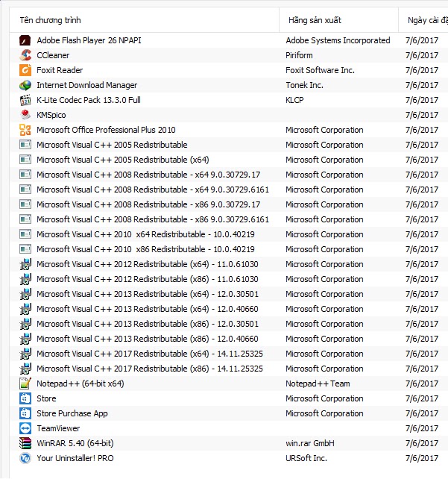
Task: Select the Your Uninstaller! PRO icon
Action: pos(25,458)
